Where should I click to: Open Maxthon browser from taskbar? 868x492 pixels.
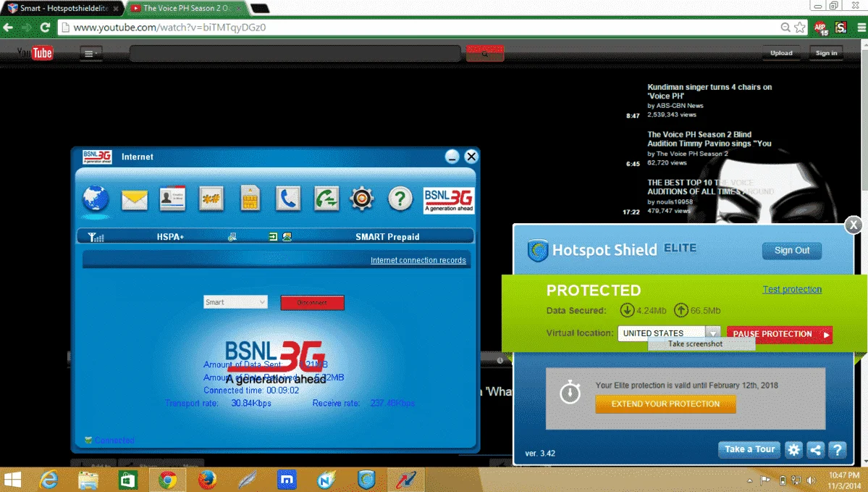pyautogui.click(x=287, y=480)
